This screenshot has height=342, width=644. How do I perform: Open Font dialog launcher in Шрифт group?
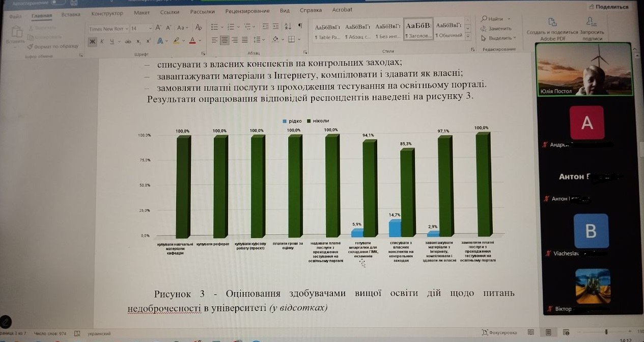[203, 53]
